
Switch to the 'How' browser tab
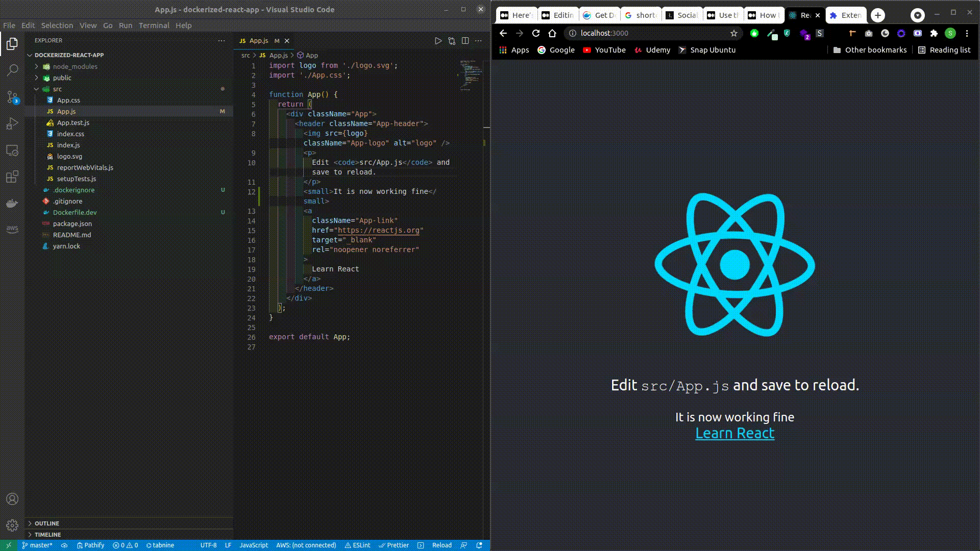(x=764, y=15)
